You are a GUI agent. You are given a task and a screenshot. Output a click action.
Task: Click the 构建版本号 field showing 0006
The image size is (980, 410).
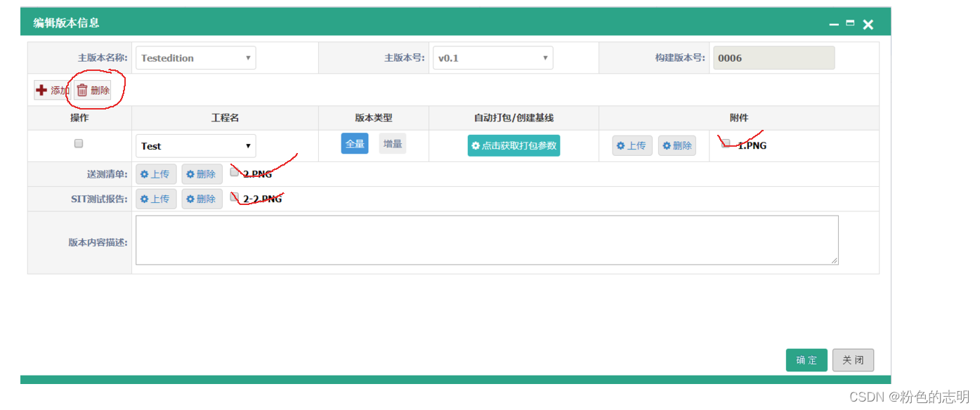[774, 58]
